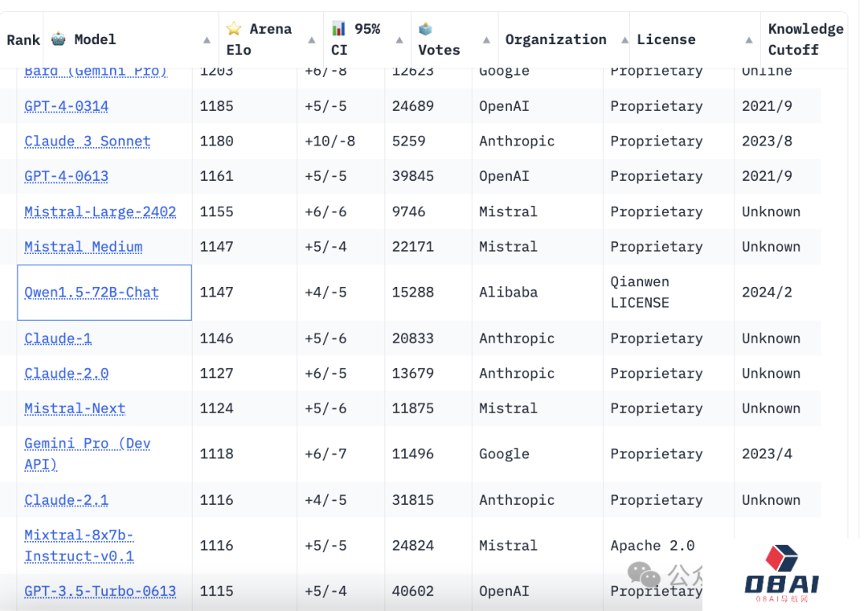Click the robot icon in Model header
Image resolution: width=868 pixels, height=611 pixels.
point(59,39)
